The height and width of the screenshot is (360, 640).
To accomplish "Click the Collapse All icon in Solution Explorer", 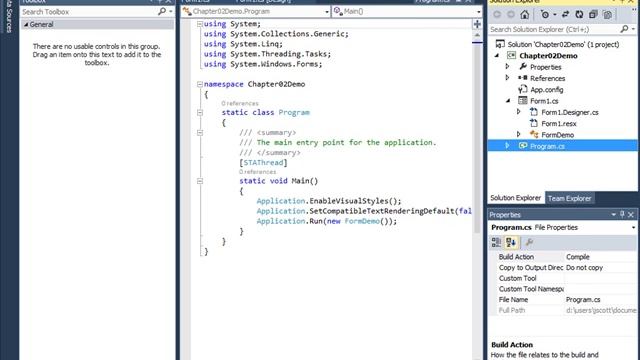I will pyautogui.click(x=593, y=15).
